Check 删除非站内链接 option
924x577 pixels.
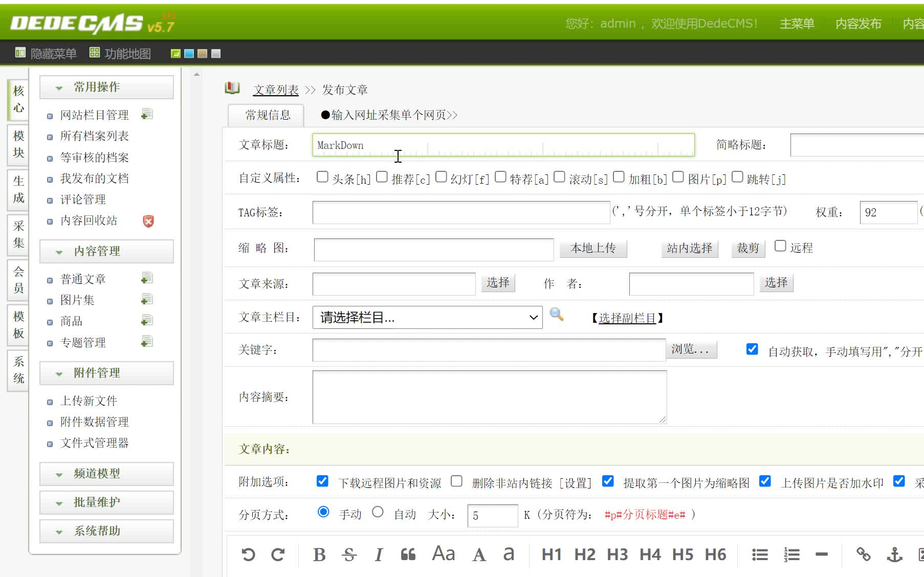tap(456, 481)
